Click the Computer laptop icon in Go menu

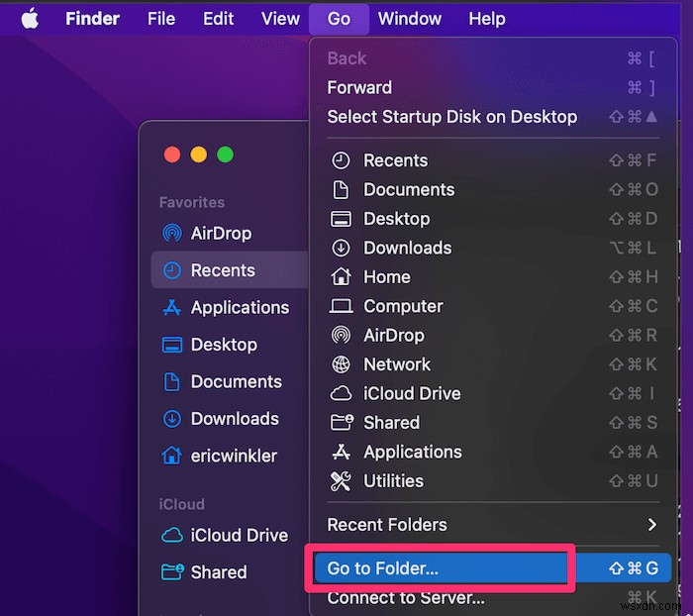coord(341,306)
